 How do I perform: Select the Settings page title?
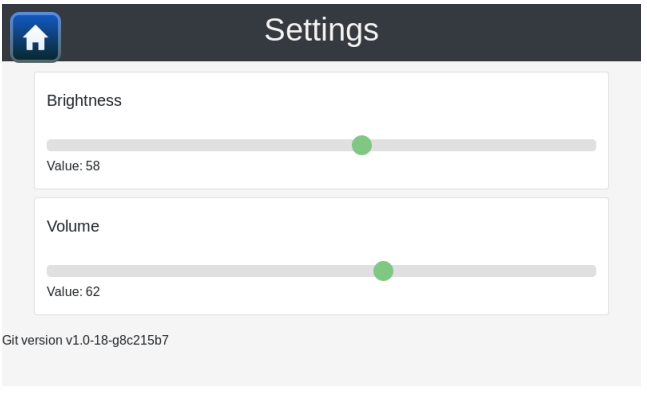pyautogui.click(x=321, y=30)
